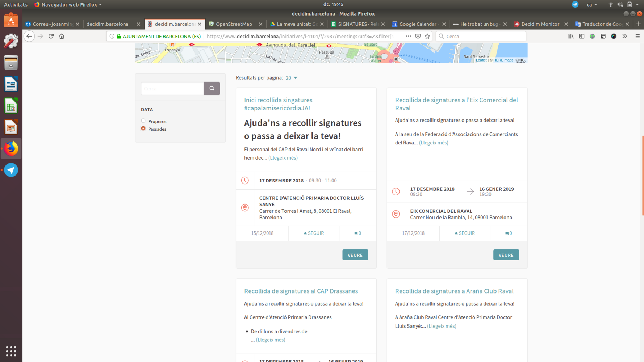Click the magnifier search button in sidebar
The width and height of the screenshot is (644, 362).
212,88
